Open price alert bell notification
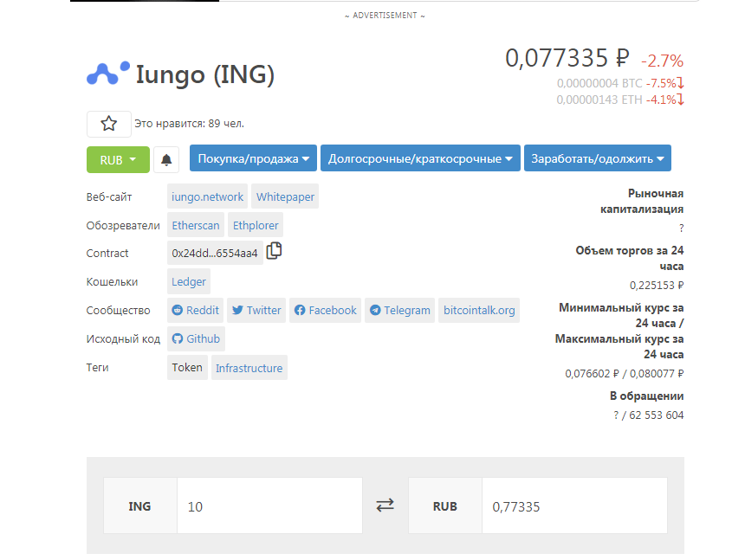745x560 pixels. (x=166, y=160)
